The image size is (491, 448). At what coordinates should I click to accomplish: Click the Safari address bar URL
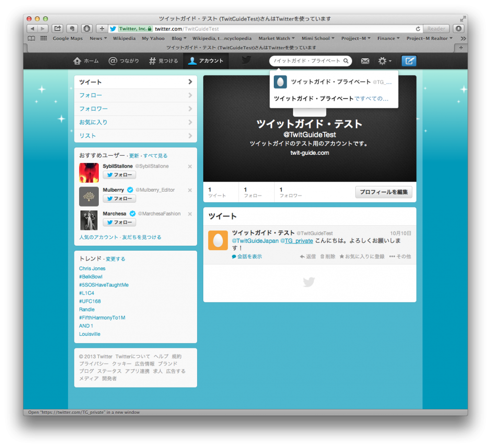187,29
